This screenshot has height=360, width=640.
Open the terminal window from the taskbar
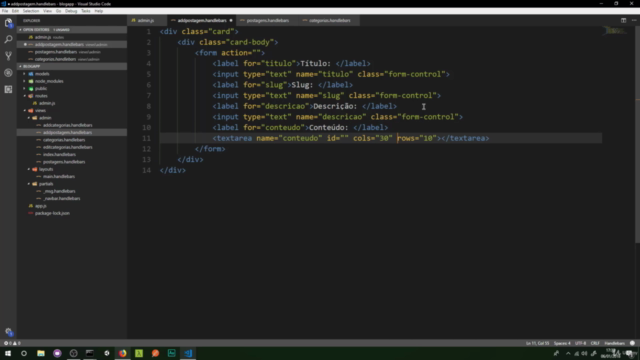tap(90, 353)
